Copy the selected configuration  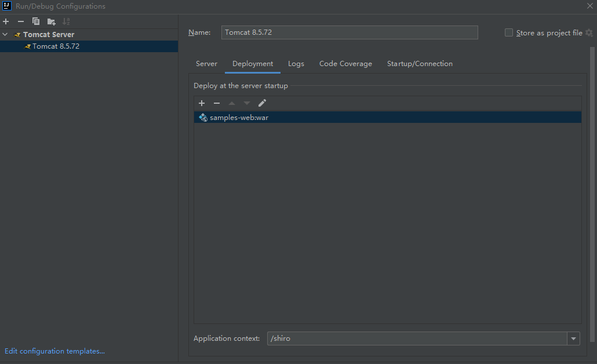(36, 21)
